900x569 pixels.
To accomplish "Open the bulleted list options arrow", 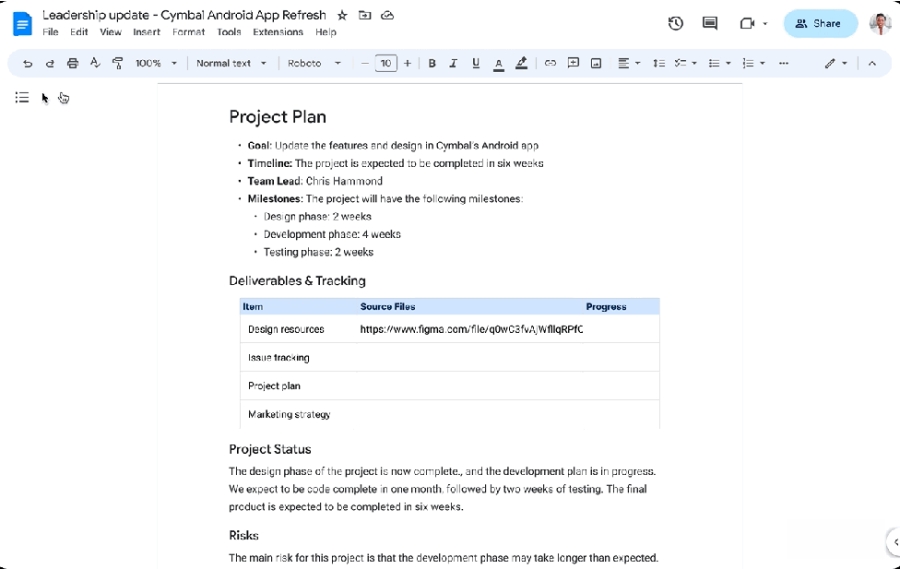I will [728, 63].
